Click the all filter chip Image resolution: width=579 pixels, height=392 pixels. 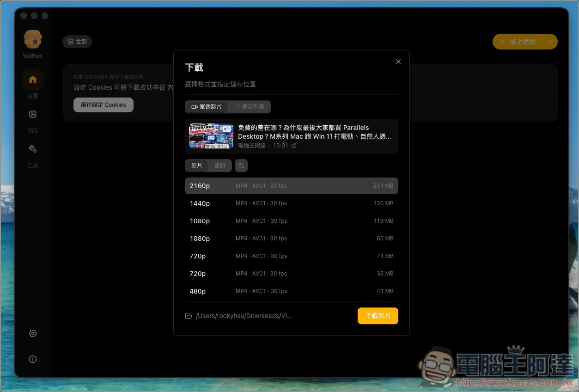(x=77, y=42)
